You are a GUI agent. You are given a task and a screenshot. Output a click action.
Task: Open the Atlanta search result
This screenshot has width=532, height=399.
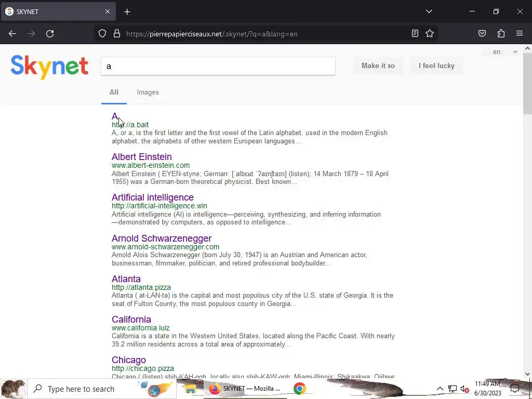[x=126, y=279]
